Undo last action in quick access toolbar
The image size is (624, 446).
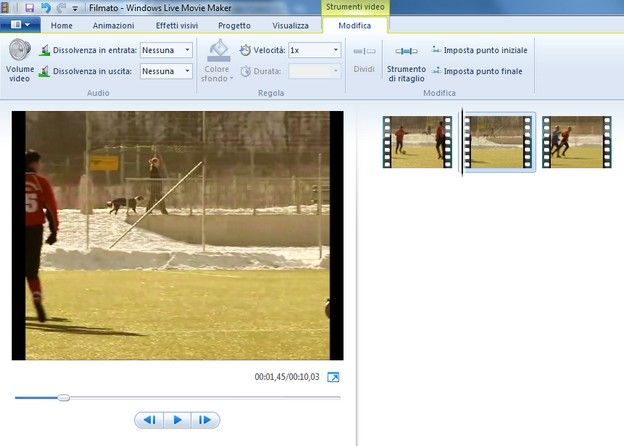pyautogui.click(x=46, y=8)
